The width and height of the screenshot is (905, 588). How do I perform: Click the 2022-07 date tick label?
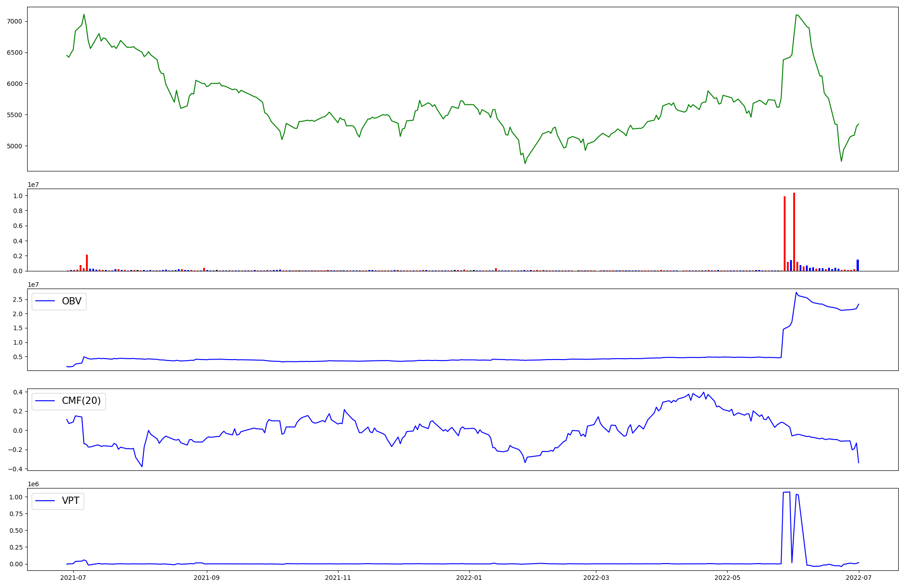pyautogui.click(x=859, y=578)
